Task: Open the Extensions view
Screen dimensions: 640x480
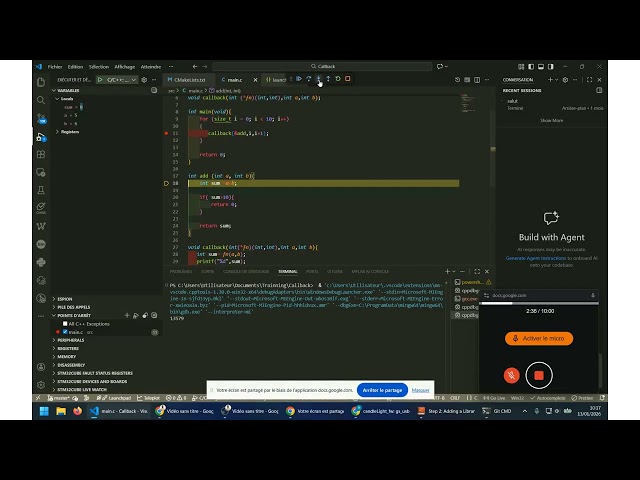Action: 41,154
